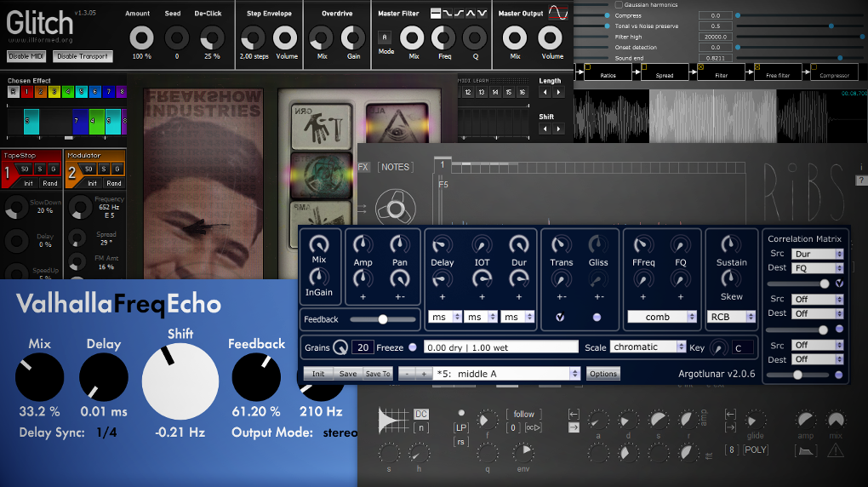Toggle the third Correlation Matrix enable dot
868x487 pixels.
tap(839, 375)
